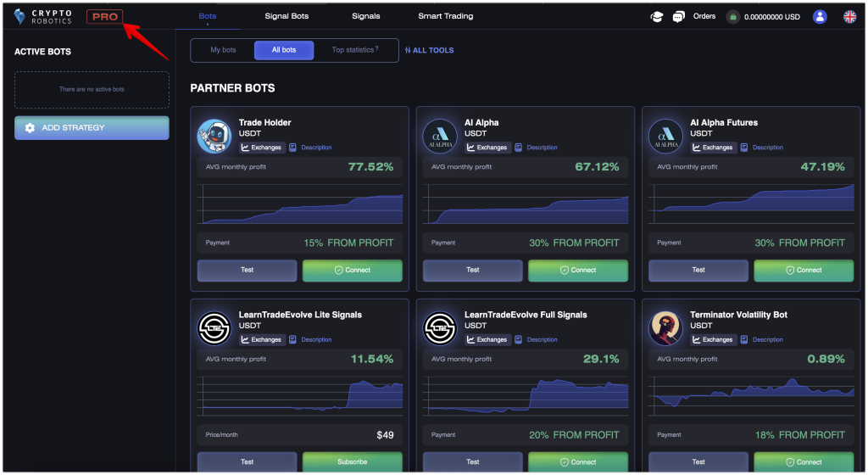Test the AI Alpha bot
Screen dimensions: 868x475
(473, 271)
